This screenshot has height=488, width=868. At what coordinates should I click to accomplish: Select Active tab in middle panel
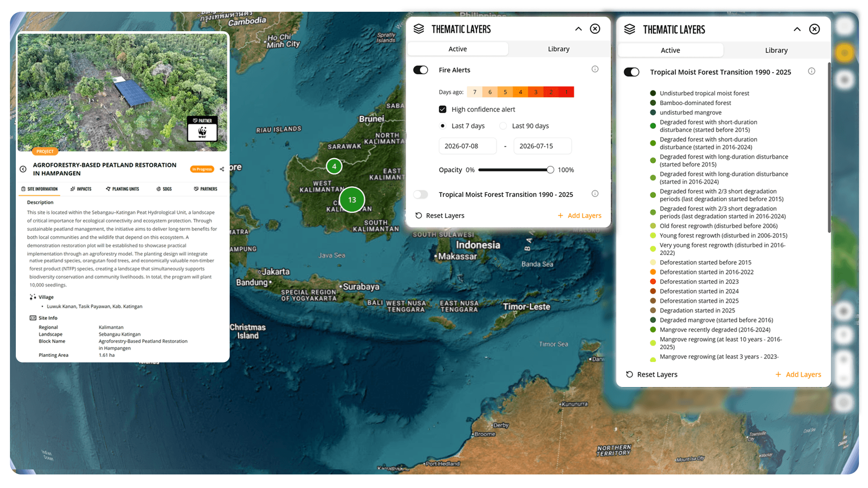[x=458, y=49]
